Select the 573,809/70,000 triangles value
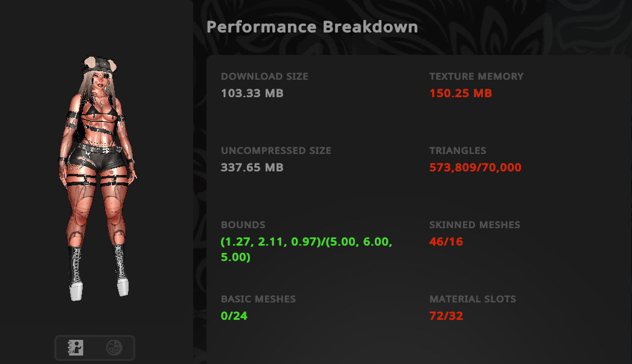Image resolution: width=632 pixels, height=364 pixels. pos(475,167)
